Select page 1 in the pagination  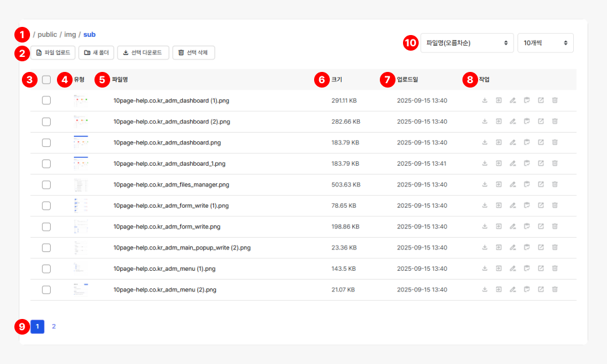(38, 326)
